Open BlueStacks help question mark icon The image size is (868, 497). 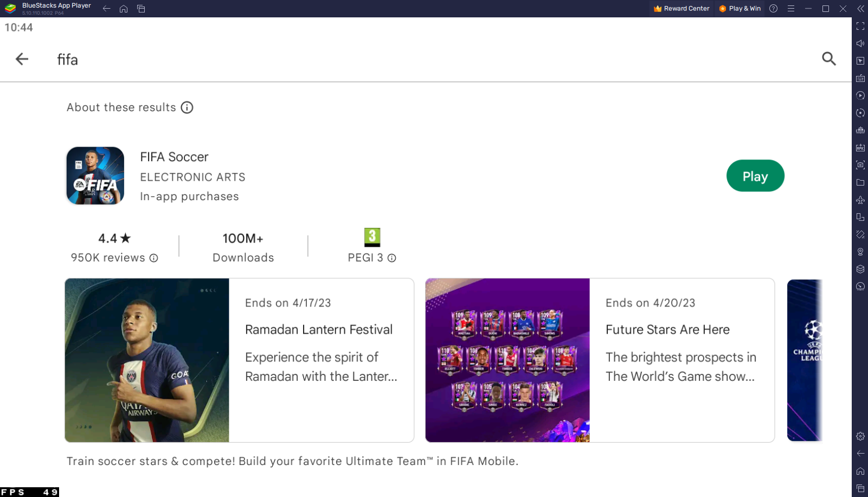tap(774, 9)
